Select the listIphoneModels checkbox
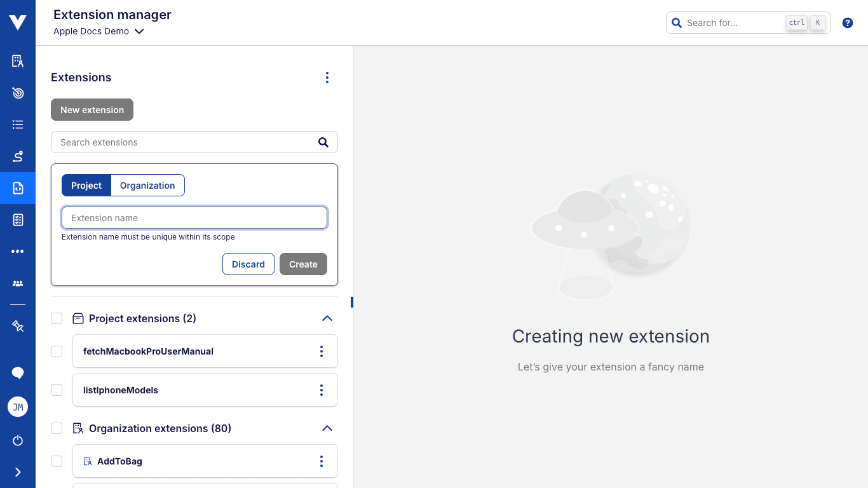Viewport: 868px width, 488px height. (x=57, y=390)
